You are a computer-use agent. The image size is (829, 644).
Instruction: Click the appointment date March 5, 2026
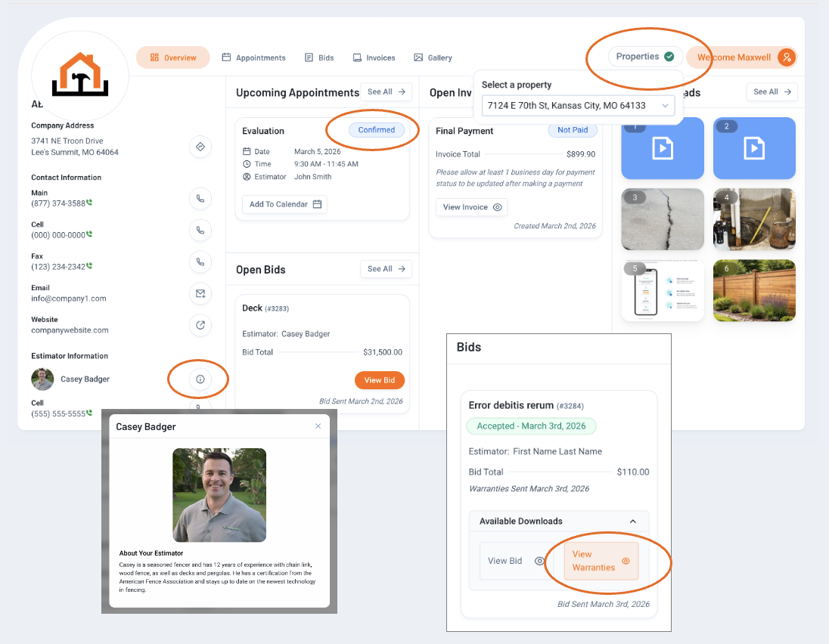317,152
